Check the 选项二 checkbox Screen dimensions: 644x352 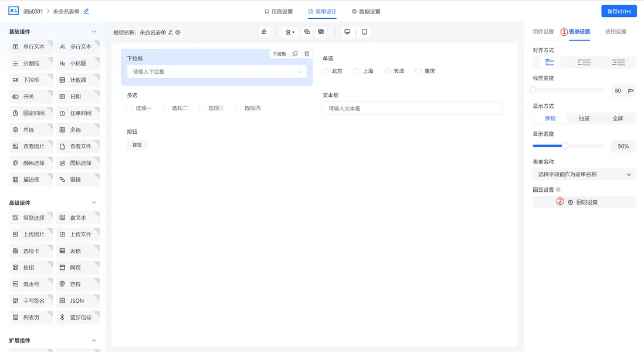click(165, 109)
